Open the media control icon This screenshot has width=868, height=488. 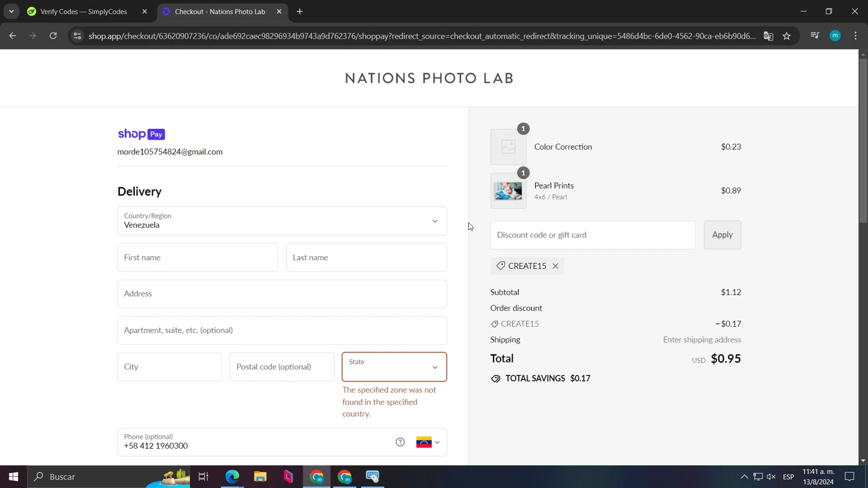coord(815,36)
